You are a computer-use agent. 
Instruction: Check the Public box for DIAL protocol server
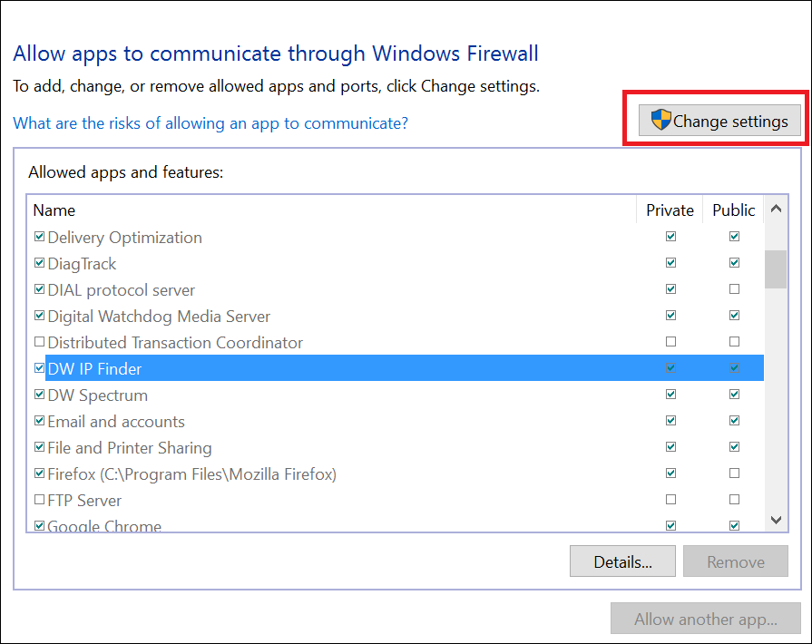point(734,288)
